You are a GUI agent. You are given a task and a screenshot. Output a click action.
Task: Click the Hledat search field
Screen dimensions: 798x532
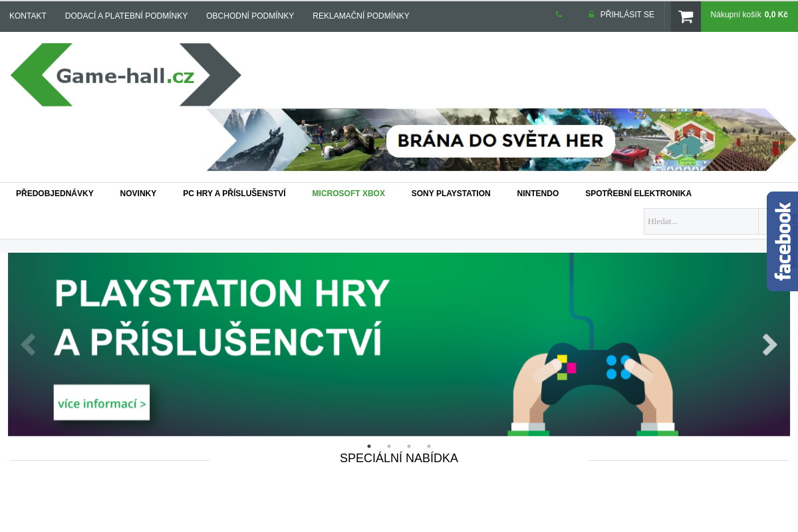tap(701, 221)
